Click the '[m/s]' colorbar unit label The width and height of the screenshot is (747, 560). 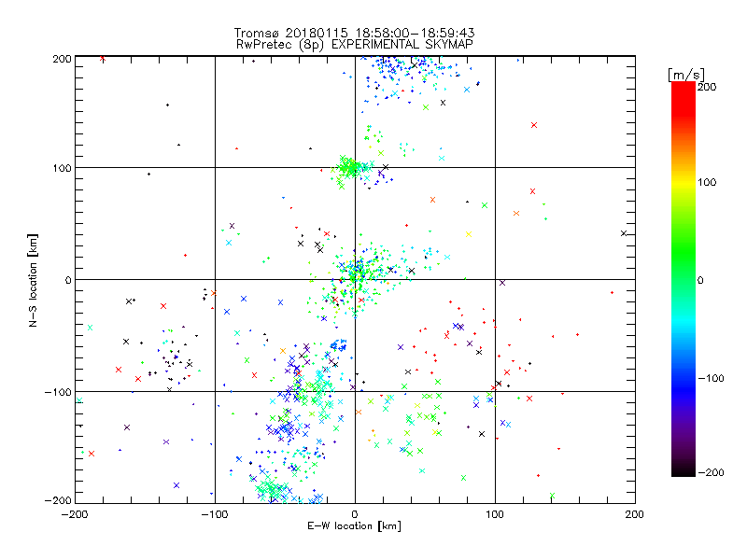[686, 75]
